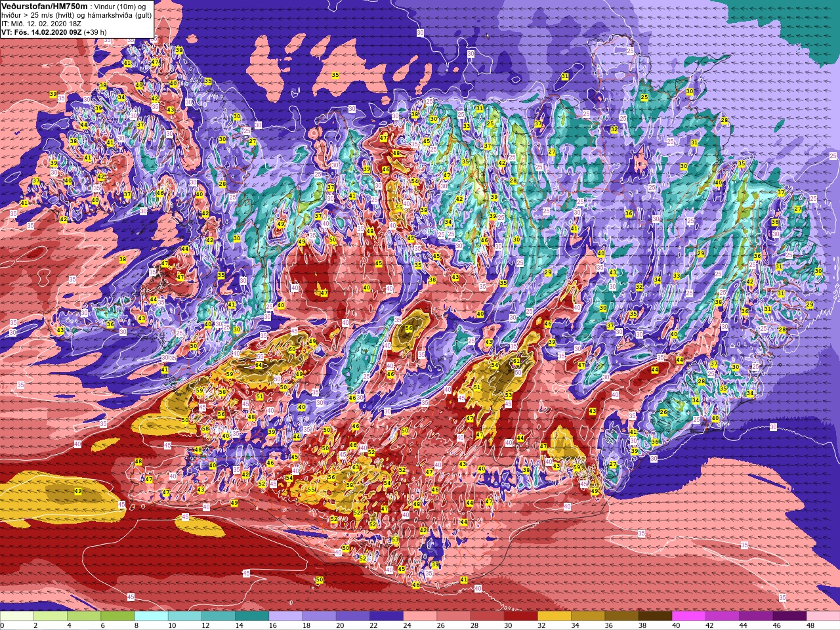Select the pale cyan 8–10 scale swatch
Viewport: 840px width, 630px height.
click(151, 616)
